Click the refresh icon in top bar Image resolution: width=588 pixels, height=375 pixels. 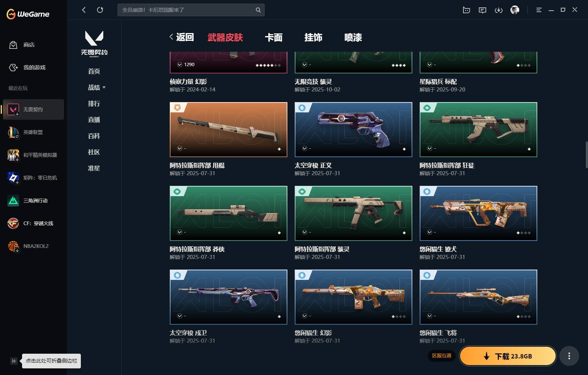point(100,10)
